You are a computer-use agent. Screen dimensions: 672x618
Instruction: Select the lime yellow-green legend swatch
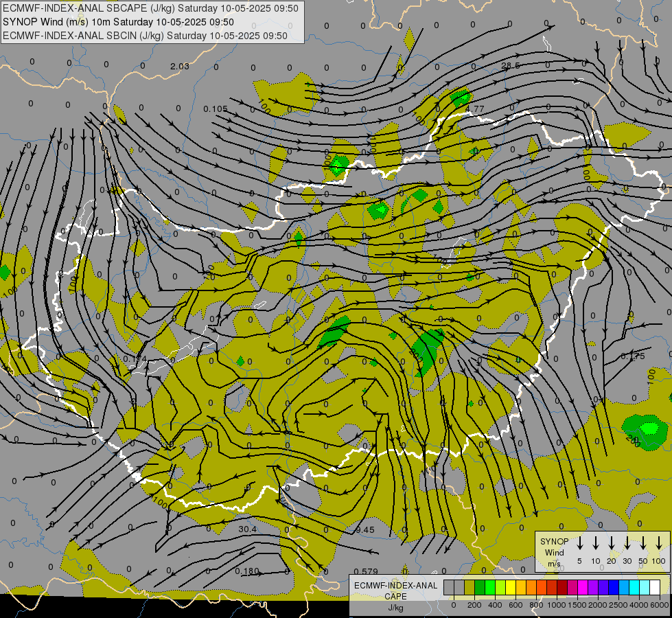[500, 588]
